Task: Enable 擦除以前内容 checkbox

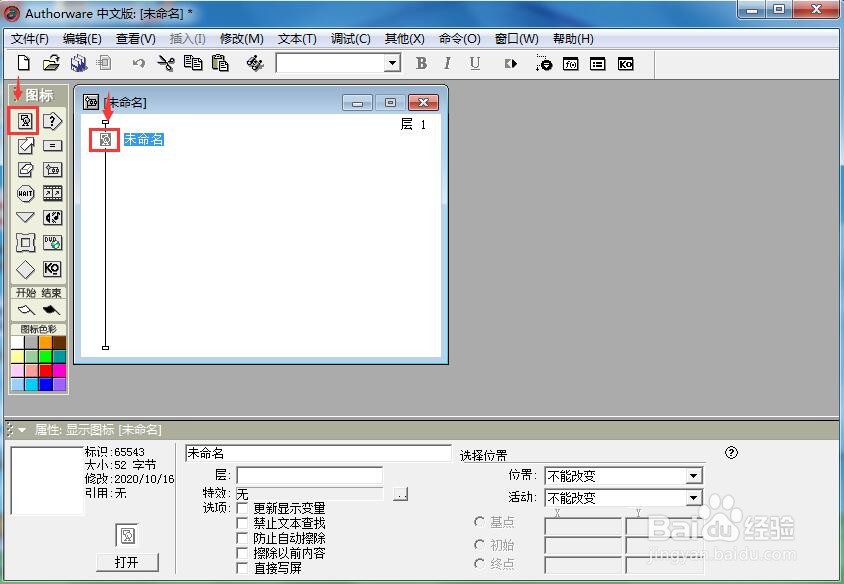Action: tap(242, 553)
